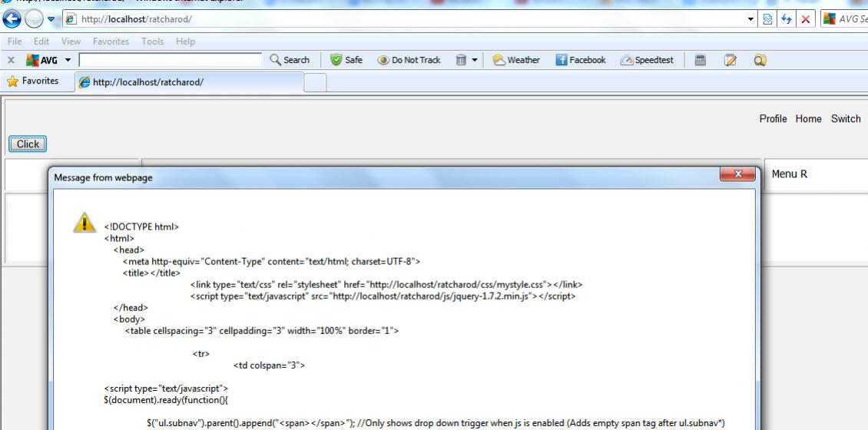The image size is (868, 430).
Task: Open the Help menu
Action: [185, 41]
